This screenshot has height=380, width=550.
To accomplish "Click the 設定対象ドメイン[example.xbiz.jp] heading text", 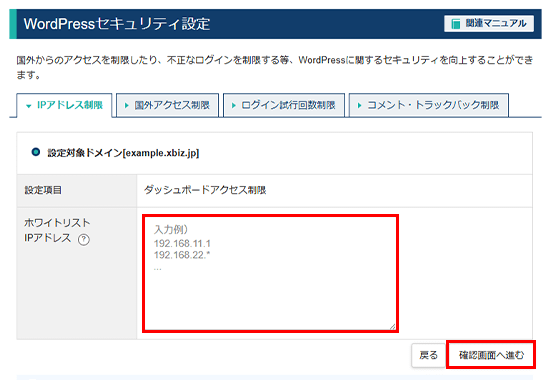I will point(123,153).
